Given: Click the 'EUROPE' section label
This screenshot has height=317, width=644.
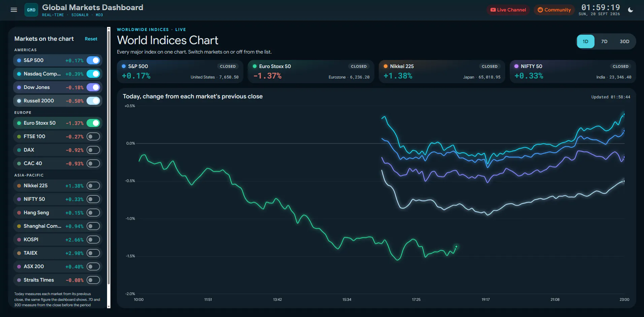Looking at the screenshot, I should click(23, 113).
